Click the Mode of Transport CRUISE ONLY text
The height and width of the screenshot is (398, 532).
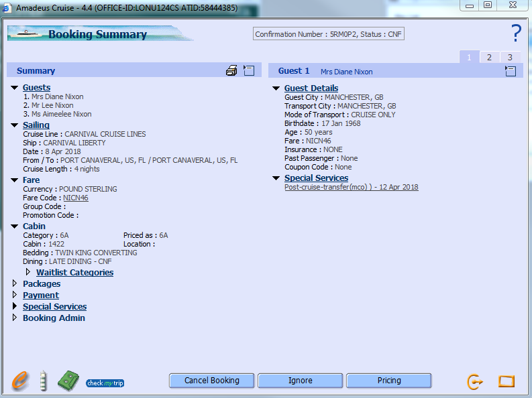coord(340,115)
